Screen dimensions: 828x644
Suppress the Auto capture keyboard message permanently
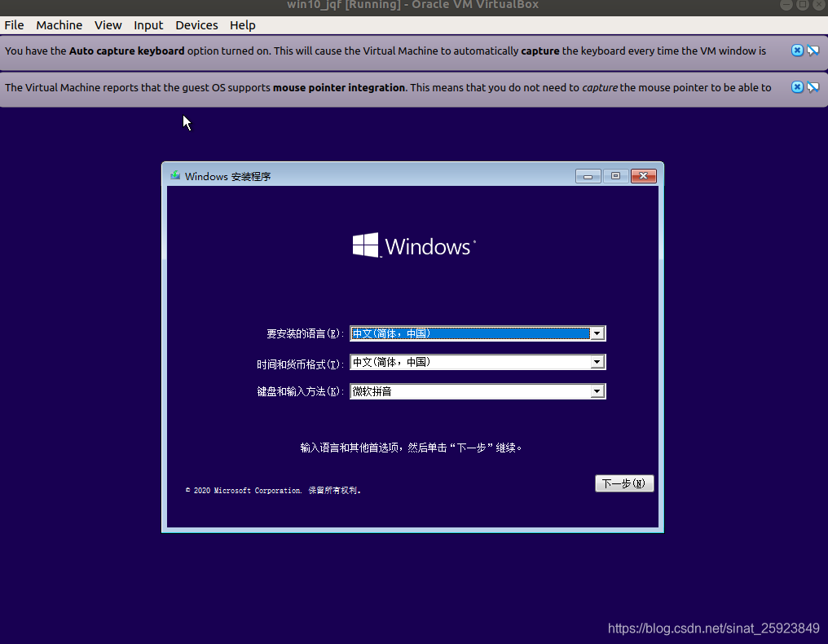813,51
